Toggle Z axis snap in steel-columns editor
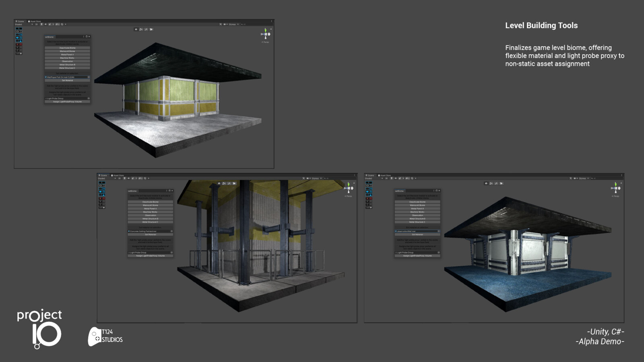The image size is (644, 362). tap(102, 204)
